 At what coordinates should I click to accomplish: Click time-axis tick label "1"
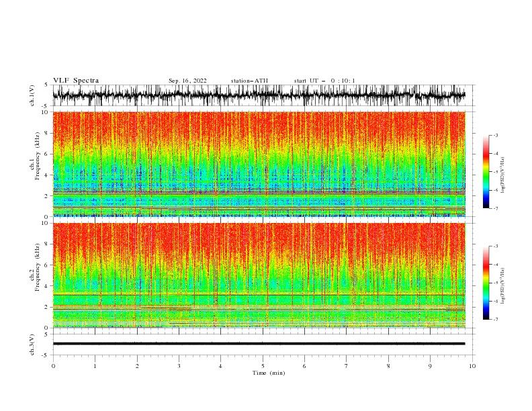[x=95, y=366]
